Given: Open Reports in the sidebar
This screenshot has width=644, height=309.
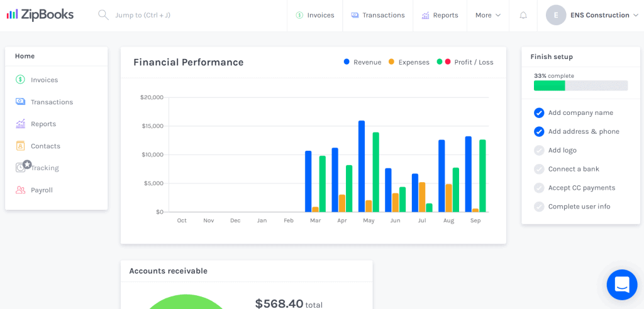Looking at the screenshot, I should (43, 124).
